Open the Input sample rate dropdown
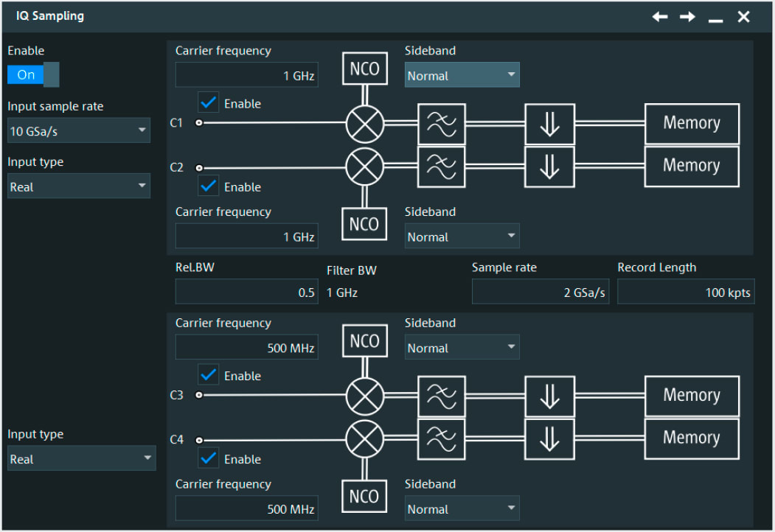 (x=78, y=130)
